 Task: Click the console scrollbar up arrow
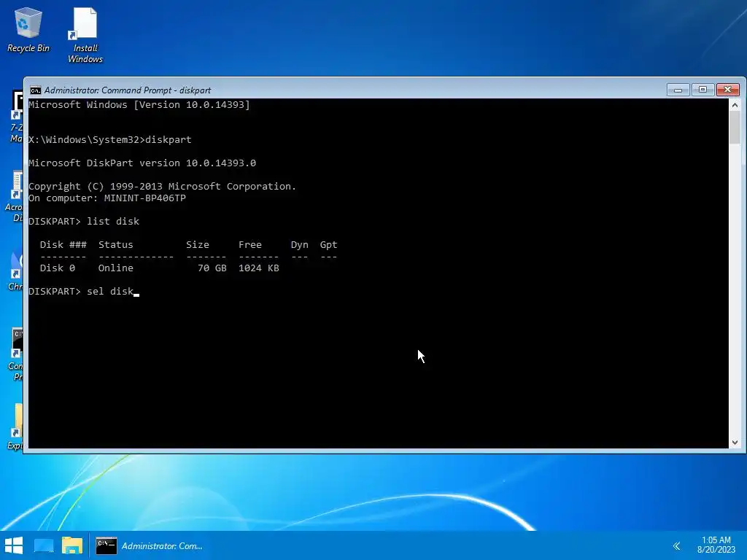coord(735,105)
